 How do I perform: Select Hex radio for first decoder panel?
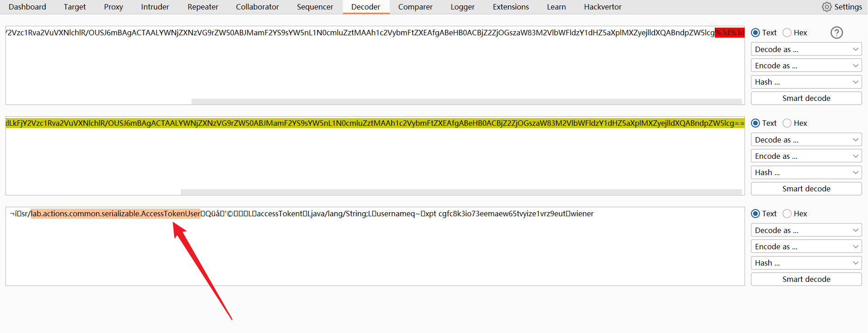point(787,33)
